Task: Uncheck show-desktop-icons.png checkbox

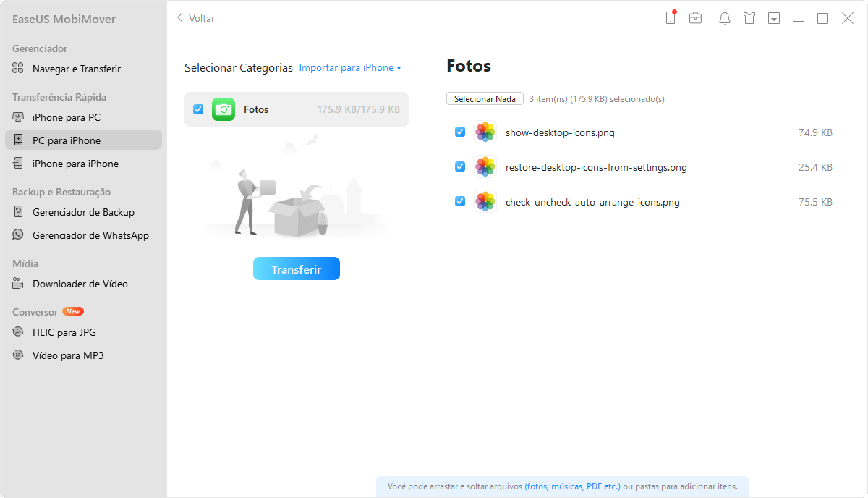Action: (x=460, y=132)
